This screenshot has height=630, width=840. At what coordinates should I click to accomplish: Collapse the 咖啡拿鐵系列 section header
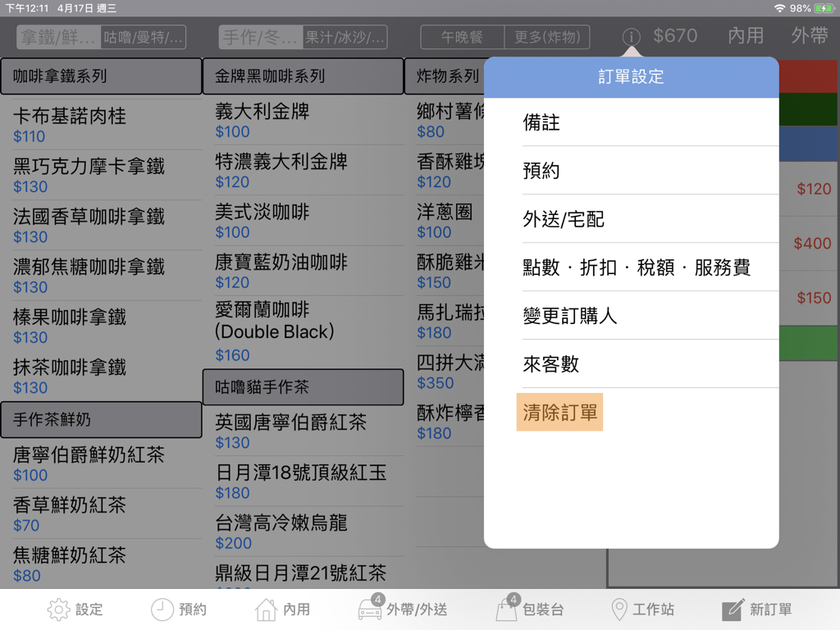[x=101, y=76]
